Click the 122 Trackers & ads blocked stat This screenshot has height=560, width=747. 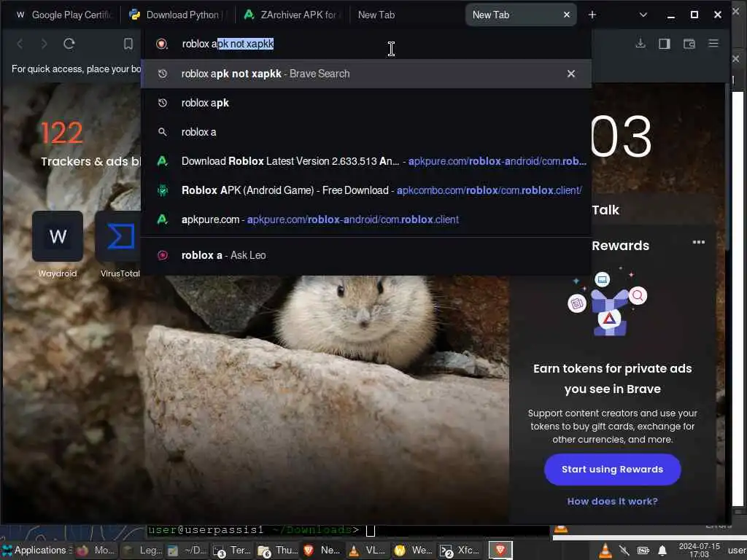(x=90, y=144)
